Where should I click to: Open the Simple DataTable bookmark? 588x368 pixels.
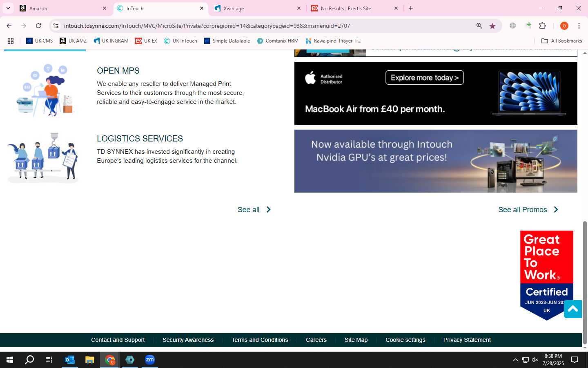click(x=227, y=41)
